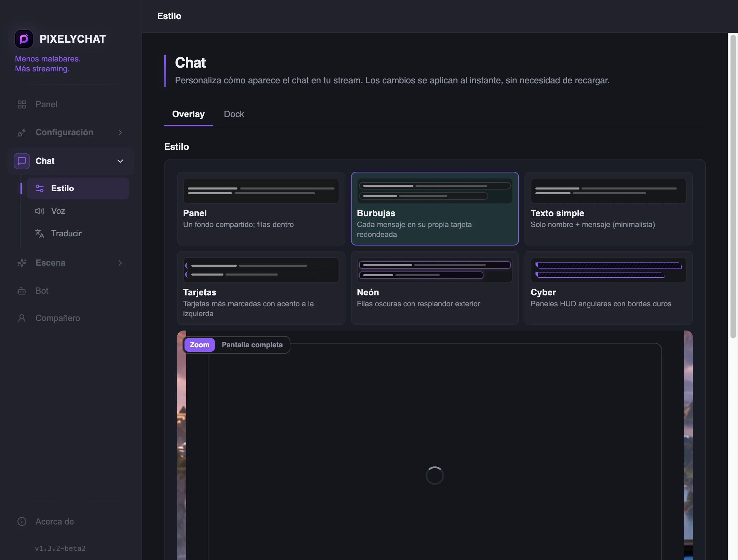Open Acerca de in the sidebar
This screenshot has width=738, height=560.
(71, 522)
